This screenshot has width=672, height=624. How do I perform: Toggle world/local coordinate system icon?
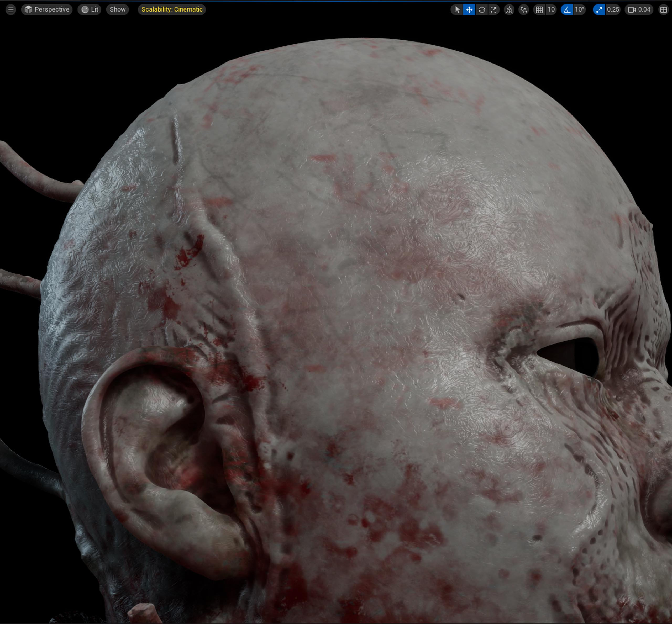tap(509, 10)
